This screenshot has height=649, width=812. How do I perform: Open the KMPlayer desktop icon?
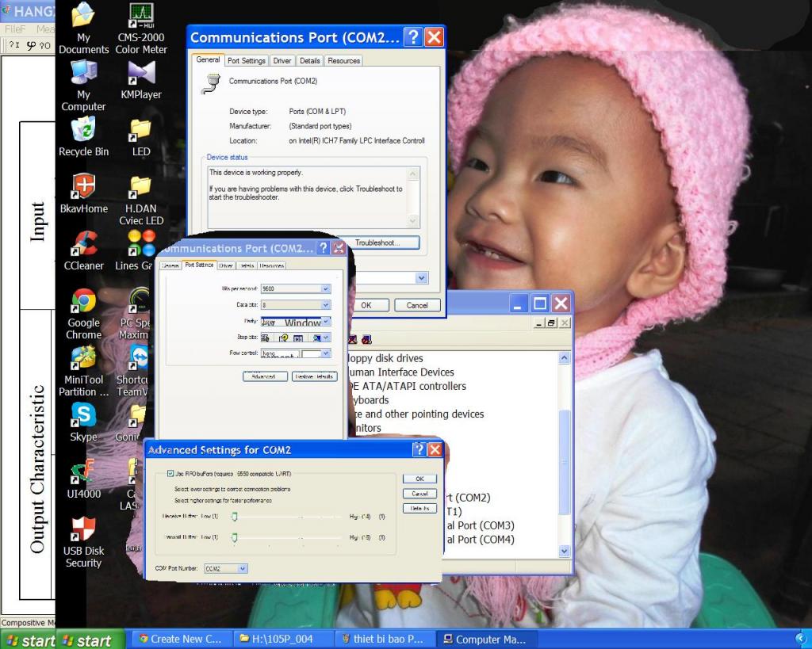tap(140, 73)
